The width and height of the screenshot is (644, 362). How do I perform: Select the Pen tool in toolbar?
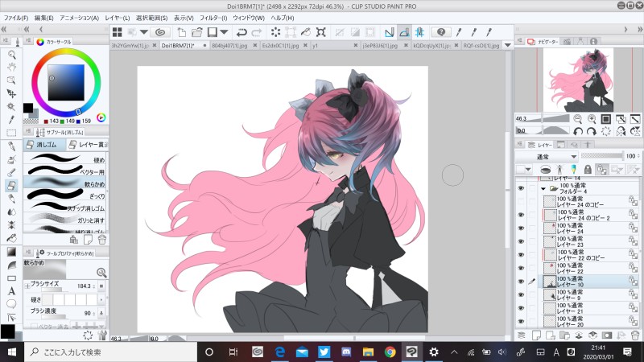[11, 146]
